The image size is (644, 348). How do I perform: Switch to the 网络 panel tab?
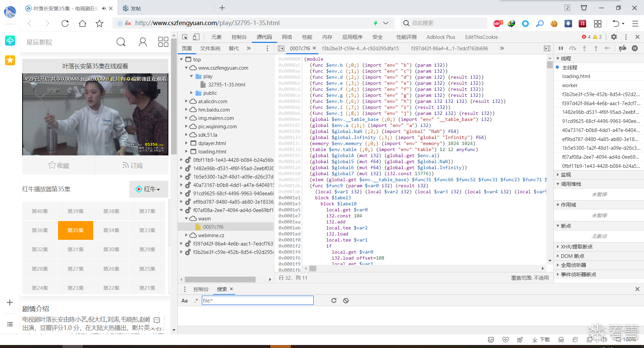point(287,37)
